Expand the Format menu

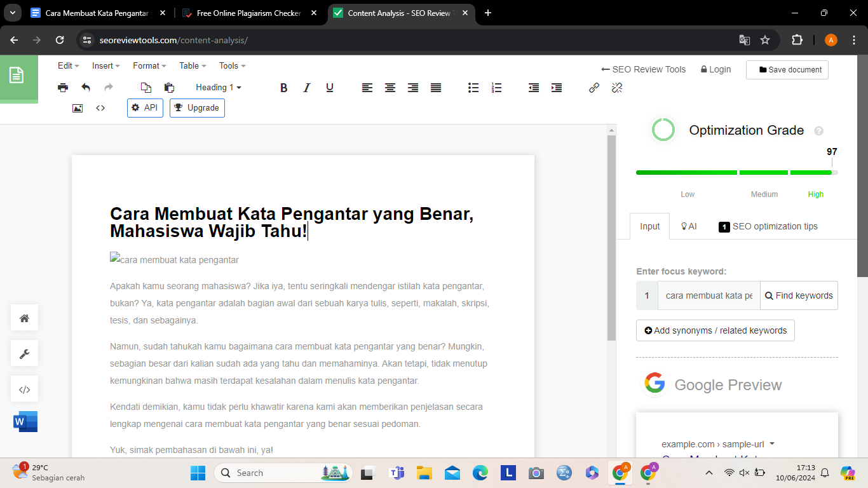[149, 65]
